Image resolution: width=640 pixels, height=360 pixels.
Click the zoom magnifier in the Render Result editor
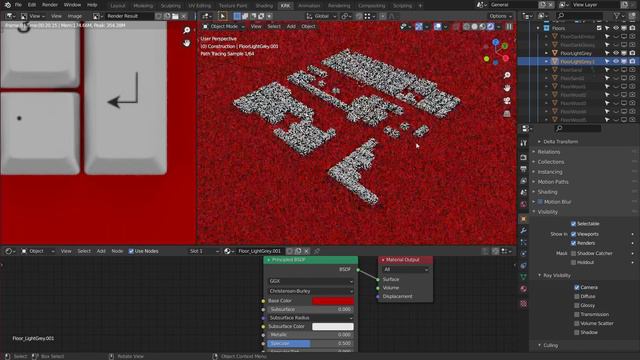[187, 30]
